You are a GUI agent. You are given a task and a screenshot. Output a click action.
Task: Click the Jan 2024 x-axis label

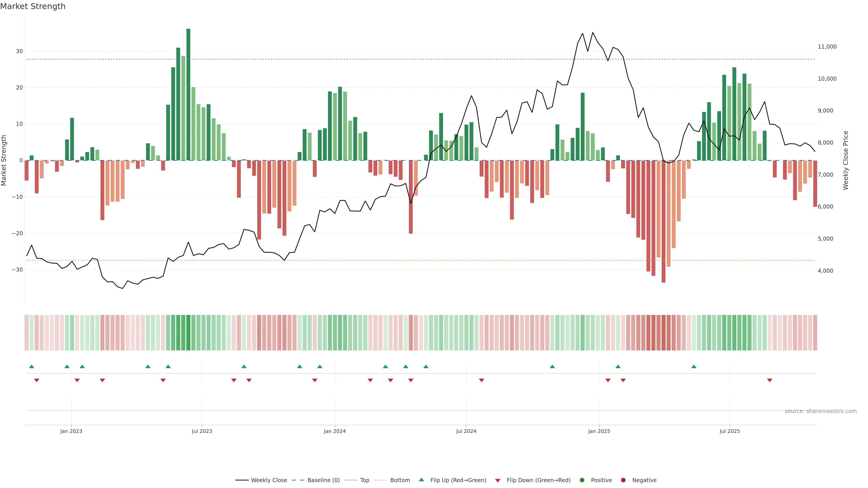(335, 431)
